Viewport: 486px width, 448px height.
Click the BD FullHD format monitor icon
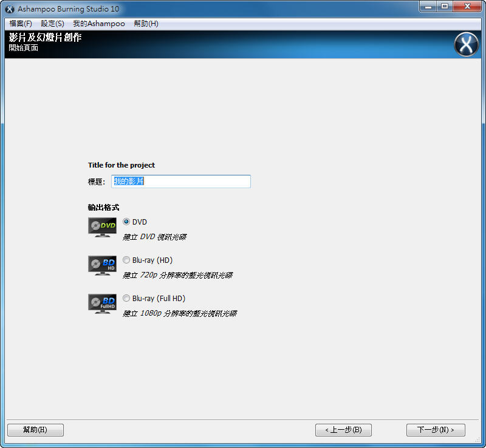click(x=102, y=304)
